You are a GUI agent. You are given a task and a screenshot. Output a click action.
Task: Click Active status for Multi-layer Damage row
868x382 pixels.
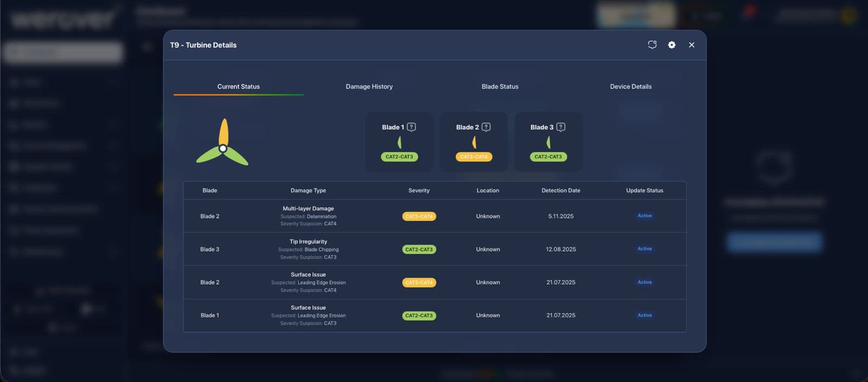coord(644,216)
